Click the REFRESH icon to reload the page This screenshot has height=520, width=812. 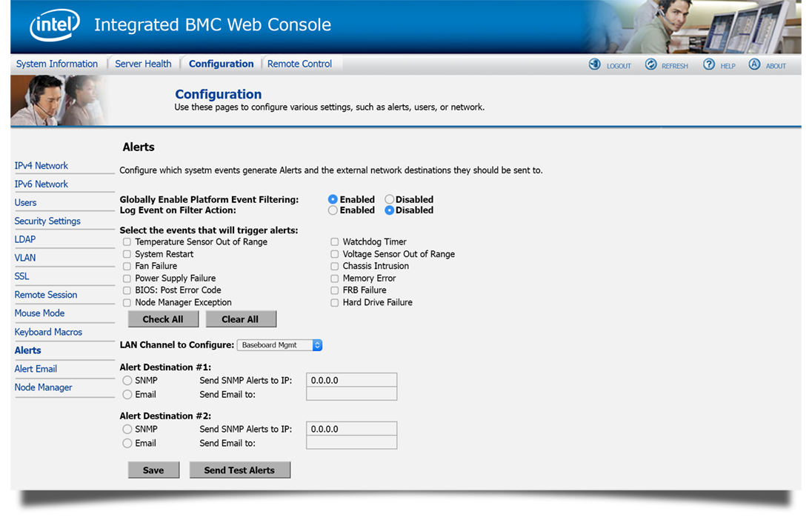click(650, 64)
